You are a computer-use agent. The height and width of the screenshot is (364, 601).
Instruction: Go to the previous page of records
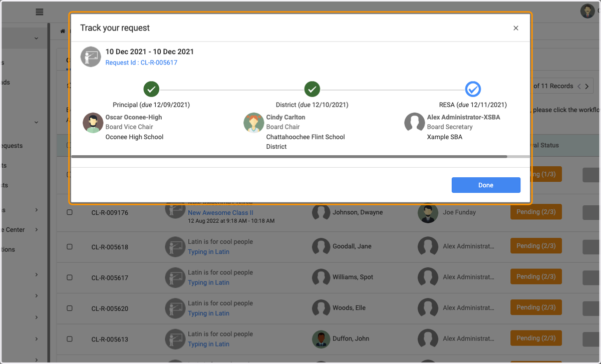tap(579, 86)
